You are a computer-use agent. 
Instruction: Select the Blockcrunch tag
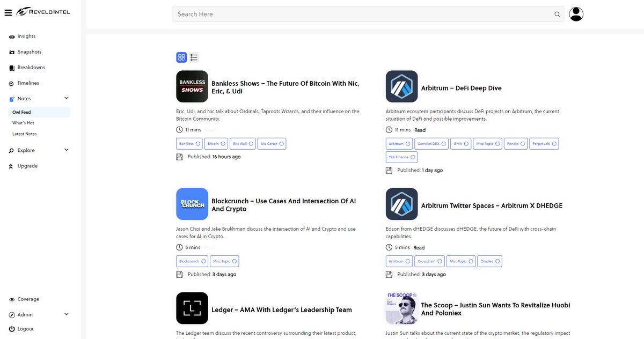(192, 261)
